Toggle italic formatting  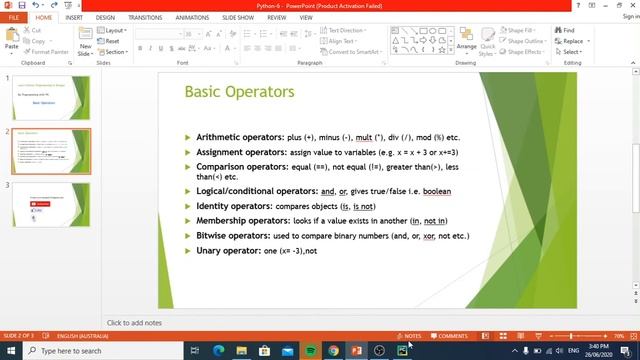pos(151,49)
